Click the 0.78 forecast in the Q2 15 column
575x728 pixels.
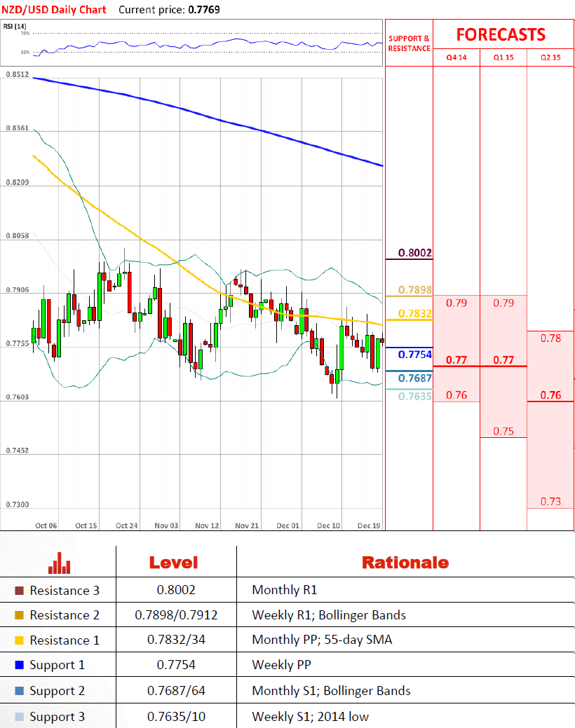551,338
